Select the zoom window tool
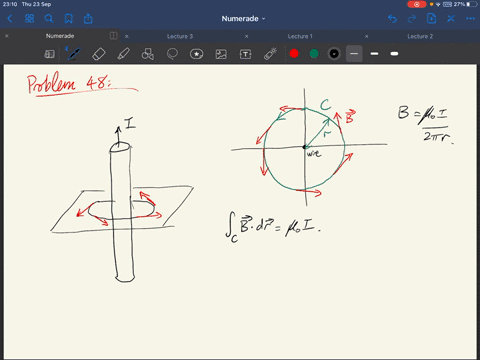480x360 pixels. [x=49, y=54]
